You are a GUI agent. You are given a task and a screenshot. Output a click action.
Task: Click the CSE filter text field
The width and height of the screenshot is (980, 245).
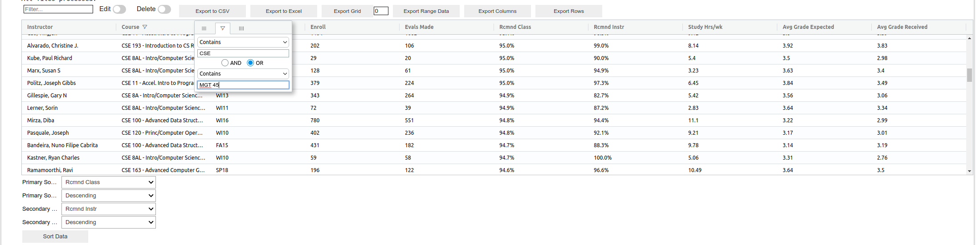click(x=243, y=53)
